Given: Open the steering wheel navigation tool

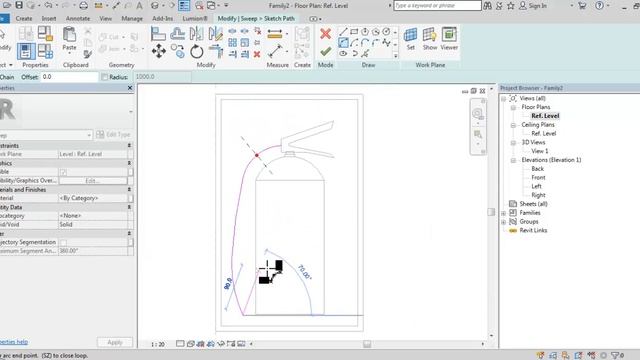Looking at the screenshot, I should coord(477,113).
